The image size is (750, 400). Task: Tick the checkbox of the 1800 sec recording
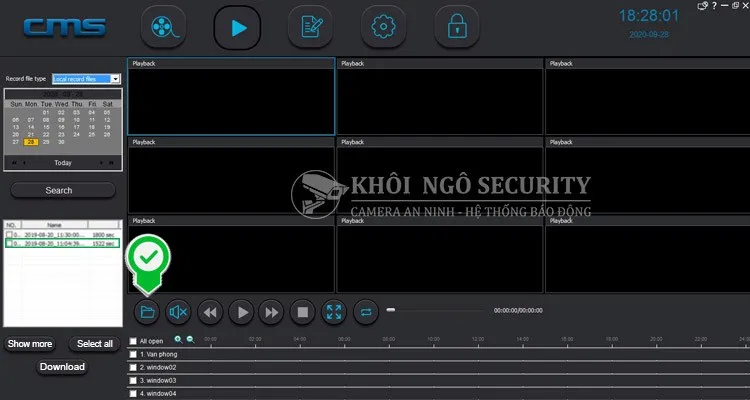tap(9, 235)
